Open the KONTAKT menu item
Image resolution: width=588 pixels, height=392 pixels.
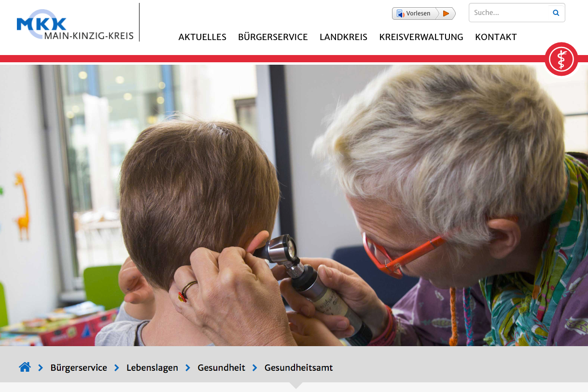click(x=496, y=37)
